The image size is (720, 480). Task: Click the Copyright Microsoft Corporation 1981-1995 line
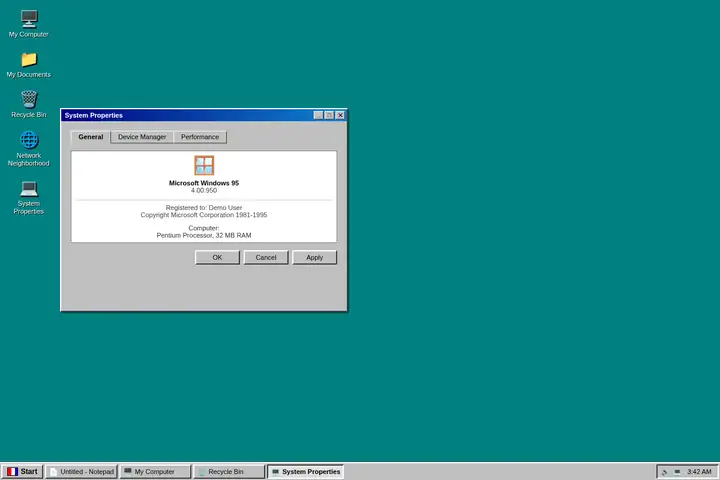(204, 215)
